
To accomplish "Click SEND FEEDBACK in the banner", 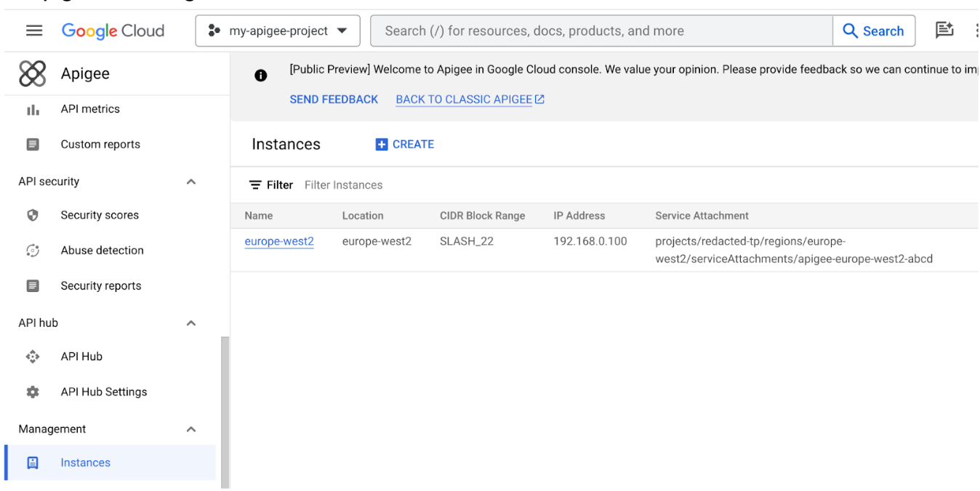I will 334,99.
